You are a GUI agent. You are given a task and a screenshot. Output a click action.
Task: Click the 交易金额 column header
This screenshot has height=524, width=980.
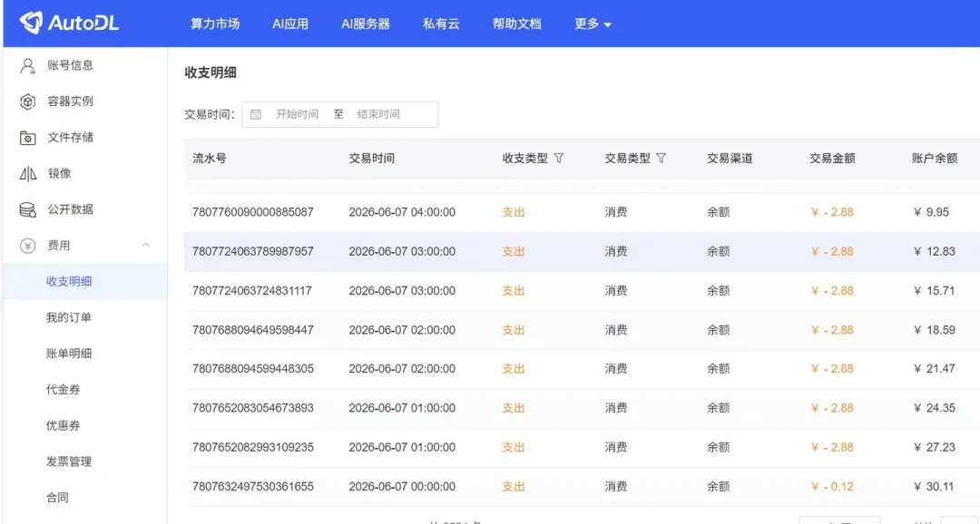tap(832, 158)
